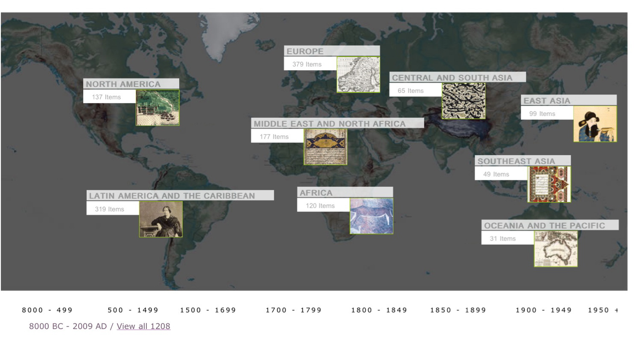Open the East Asia portrait thumbnail
The image size is (635, 364).
point(595,124)
